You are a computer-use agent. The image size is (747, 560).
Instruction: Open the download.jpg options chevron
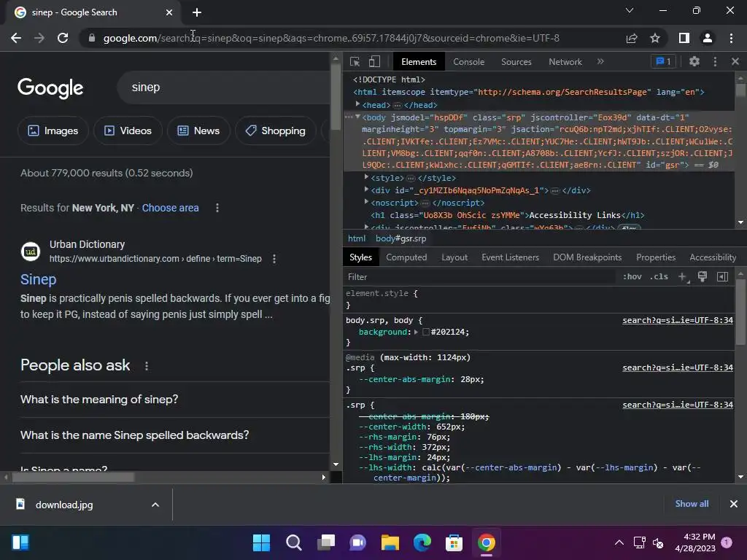click(x=155, y=505)
